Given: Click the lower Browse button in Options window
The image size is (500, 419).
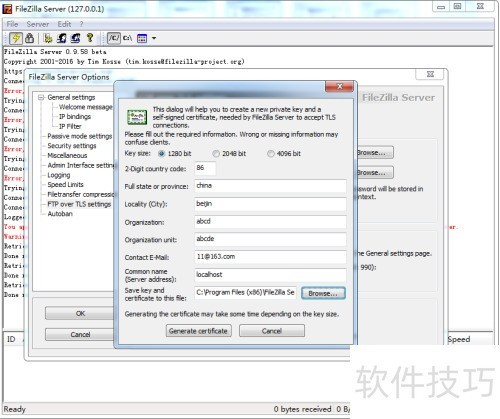Looking at the screenshot, I should tap(375, 173).
